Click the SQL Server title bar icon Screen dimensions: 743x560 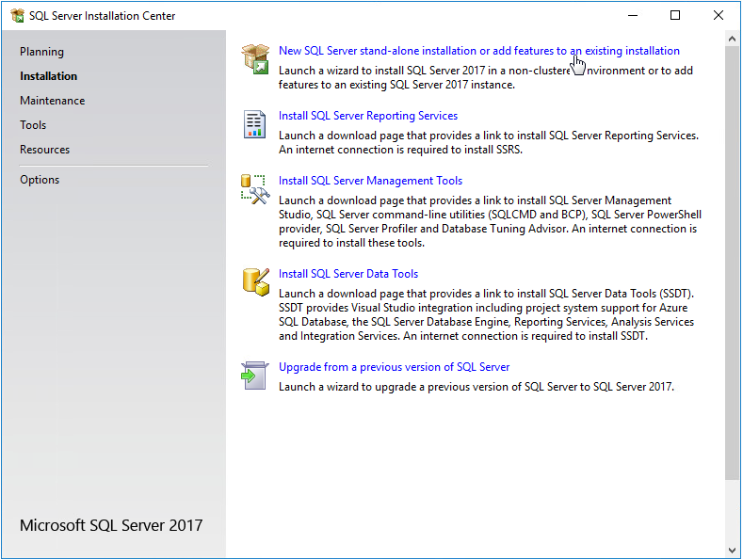coord(17,16)
